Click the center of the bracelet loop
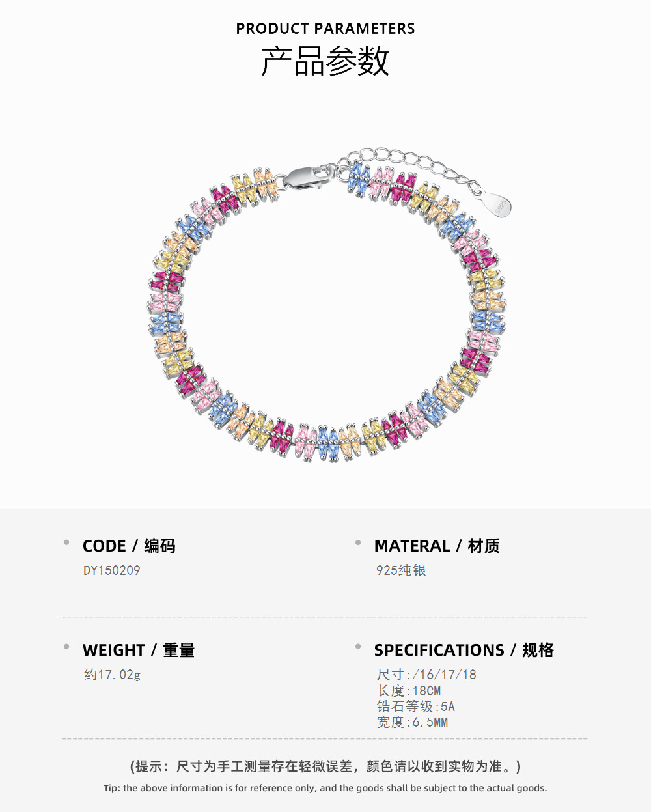Screen dimensions: 651x812 (325, 306)
